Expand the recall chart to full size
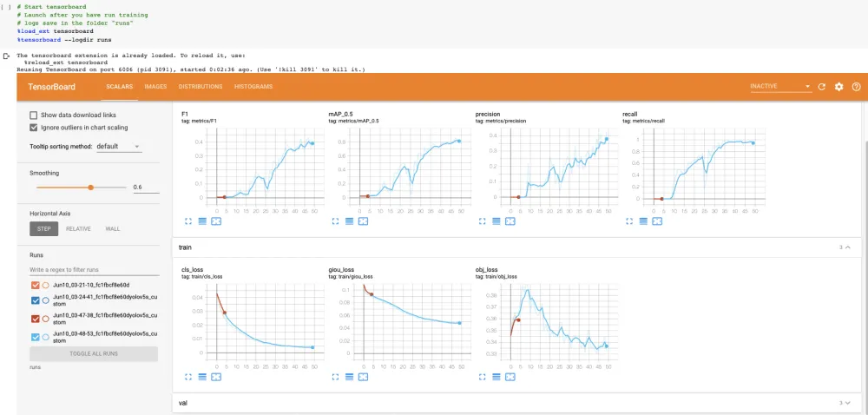The width and height of the screenshot is (868, 415). pyautogui.click(x=629, y=221)
